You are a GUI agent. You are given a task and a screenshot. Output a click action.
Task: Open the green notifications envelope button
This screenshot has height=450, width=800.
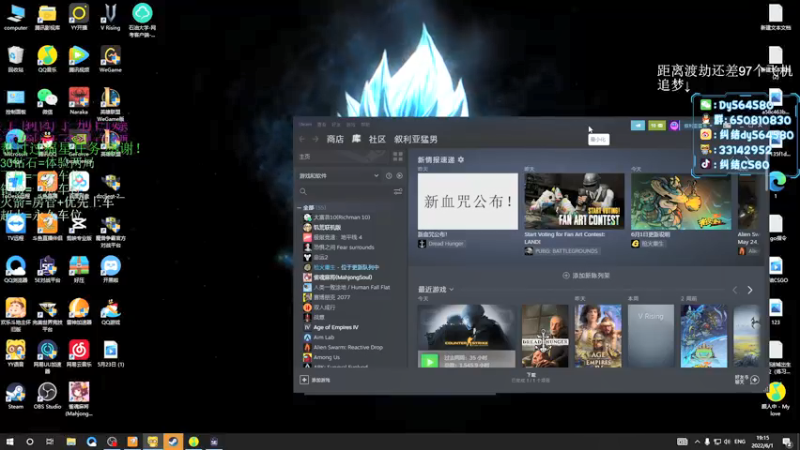tap(657, 125)
